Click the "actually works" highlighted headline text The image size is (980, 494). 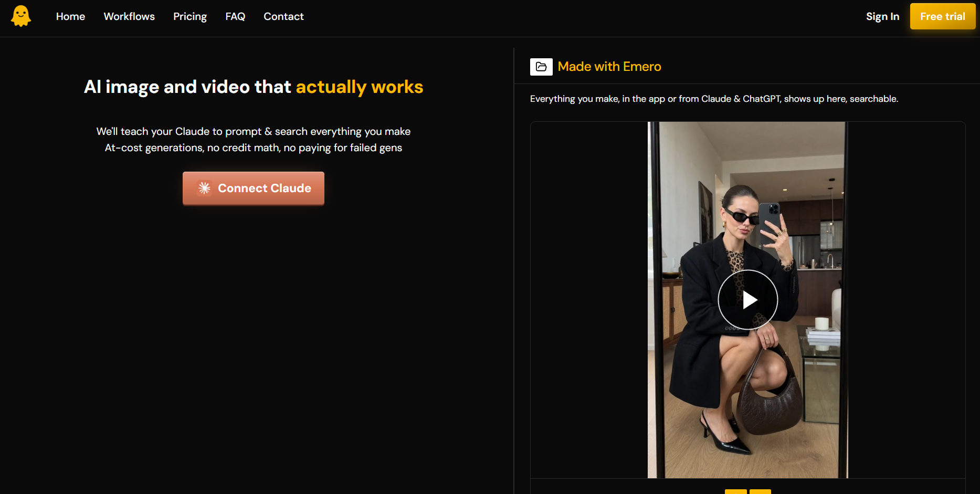coord(360,87)
